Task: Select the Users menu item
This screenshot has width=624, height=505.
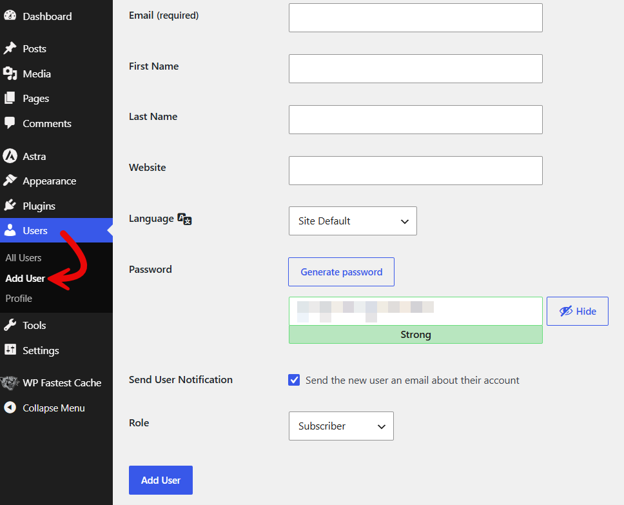Action: click(x=57, y=230)
